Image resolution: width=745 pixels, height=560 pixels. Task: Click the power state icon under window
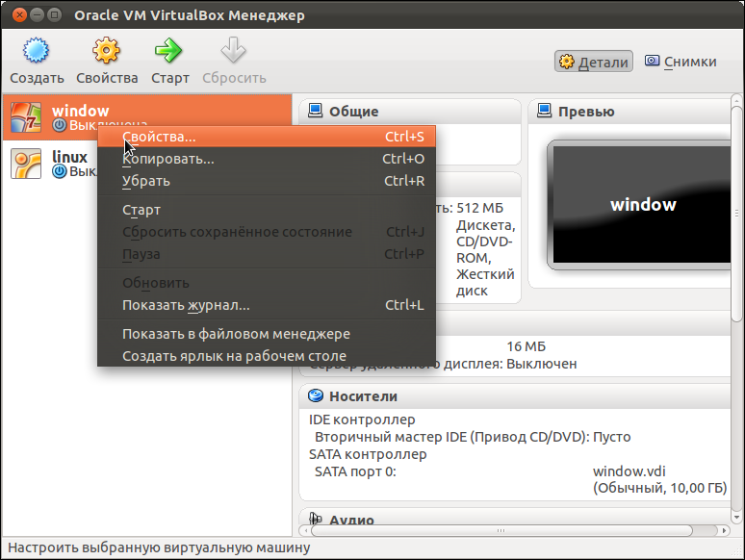point(60,125)
